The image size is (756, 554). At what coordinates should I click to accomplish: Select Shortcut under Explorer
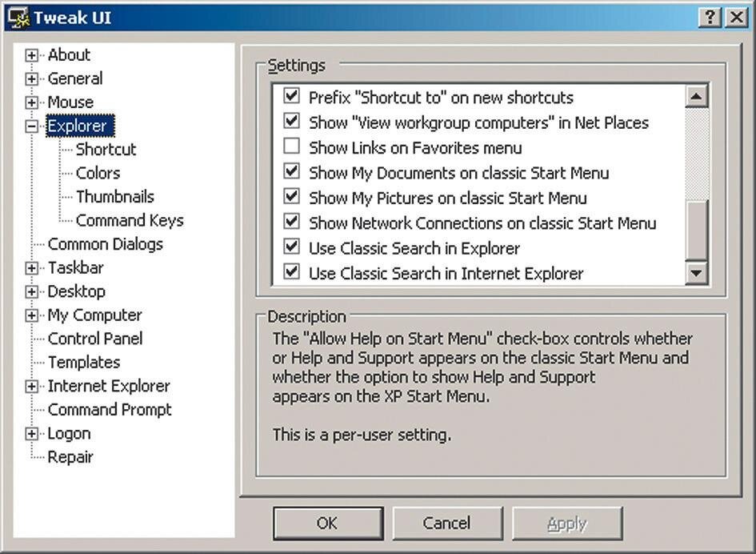point(106,150)
